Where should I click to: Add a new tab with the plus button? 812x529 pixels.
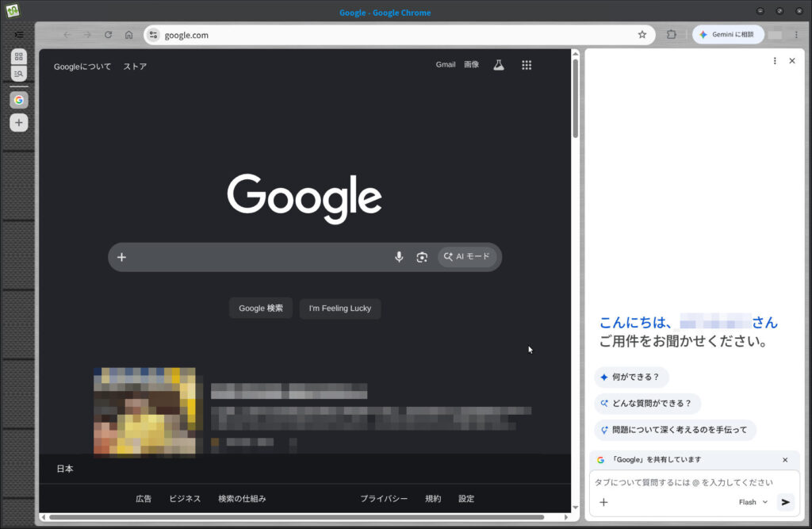19,123
